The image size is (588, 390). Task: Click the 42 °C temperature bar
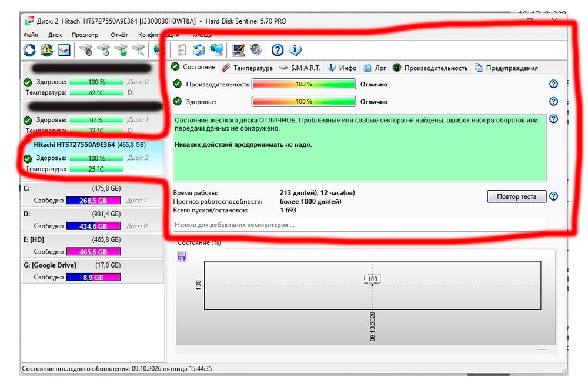[x=96, y=92]
